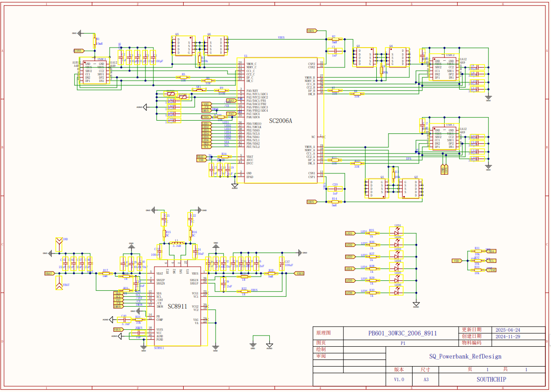
Task: Click the R23 33k resistor
Action: 138,319
